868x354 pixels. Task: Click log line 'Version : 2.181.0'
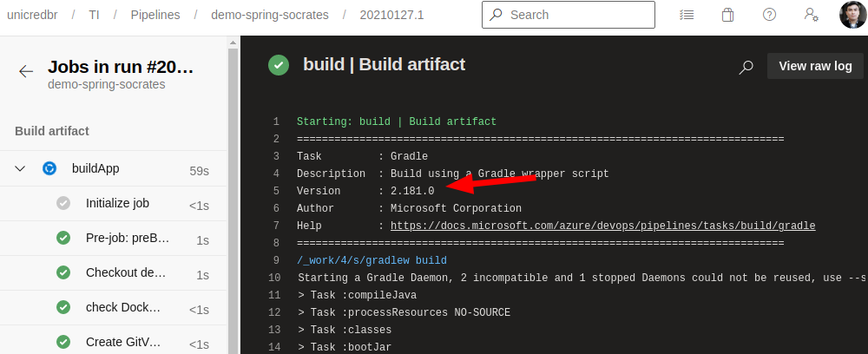pos(365,191)
